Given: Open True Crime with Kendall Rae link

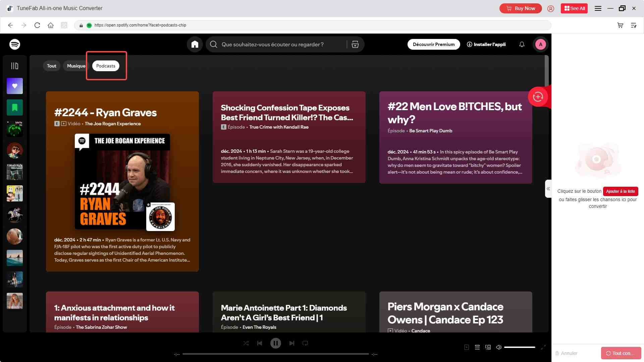Looking at the screenshot, I should (x=279, y=127).
